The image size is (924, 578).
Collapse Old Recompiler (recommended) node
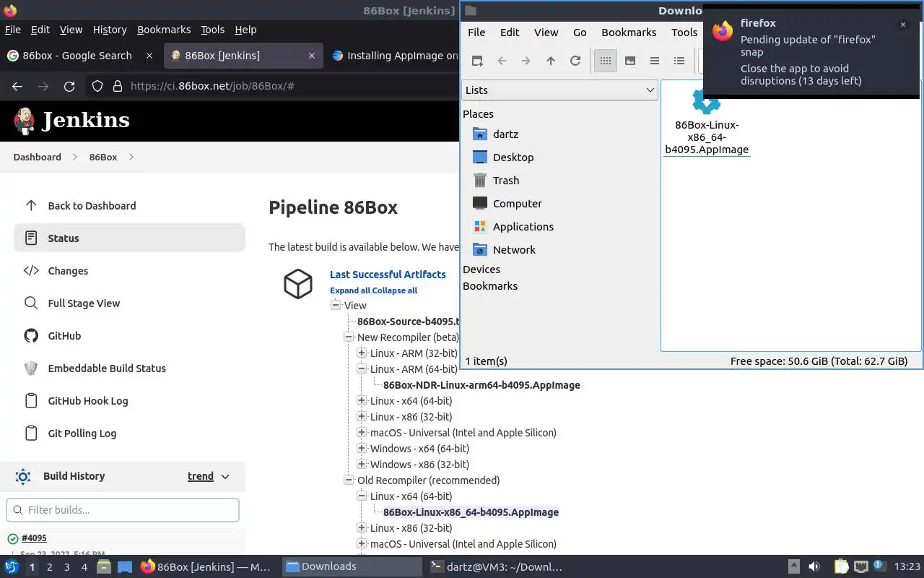[349, 480]
